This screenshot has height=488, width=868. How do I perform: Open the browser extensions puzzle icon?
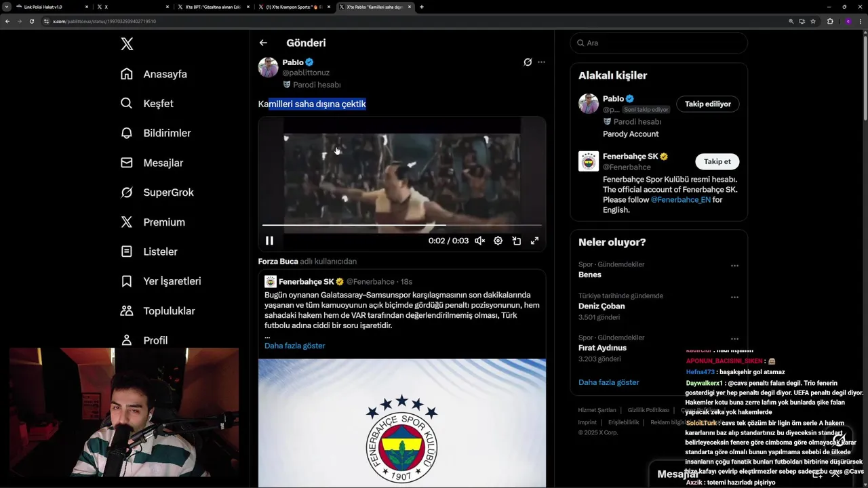[830, 21]
